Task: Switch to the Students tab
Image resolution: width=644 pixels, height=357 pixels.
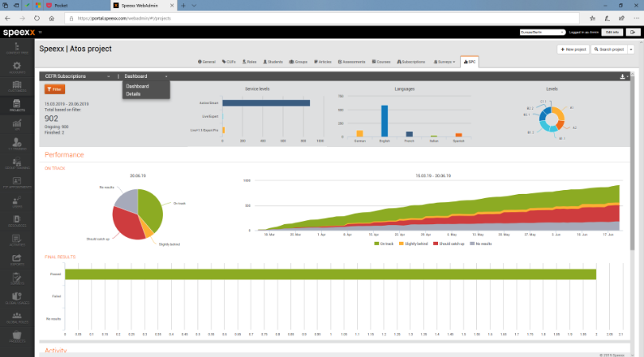Action: [273, 62]
